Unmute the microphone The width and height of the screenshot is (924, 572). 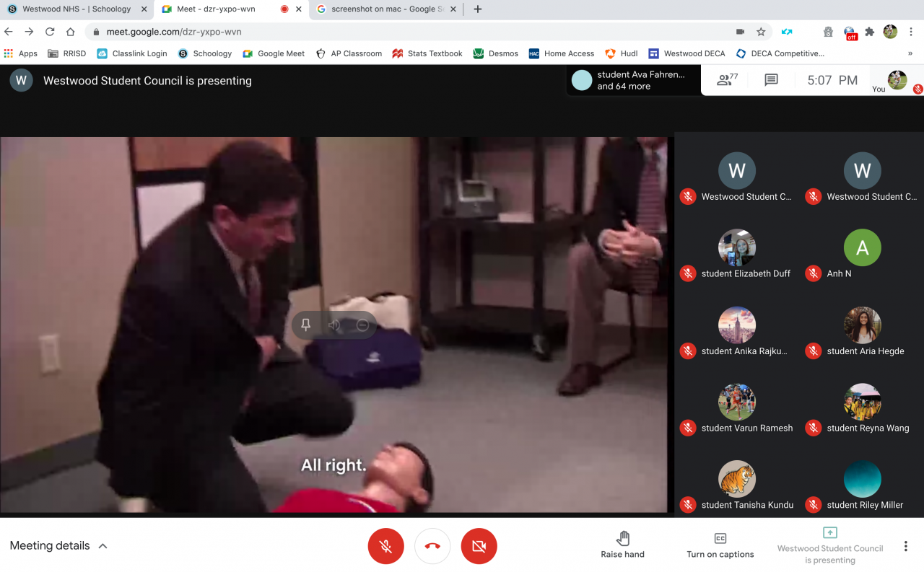pos(386,546)
